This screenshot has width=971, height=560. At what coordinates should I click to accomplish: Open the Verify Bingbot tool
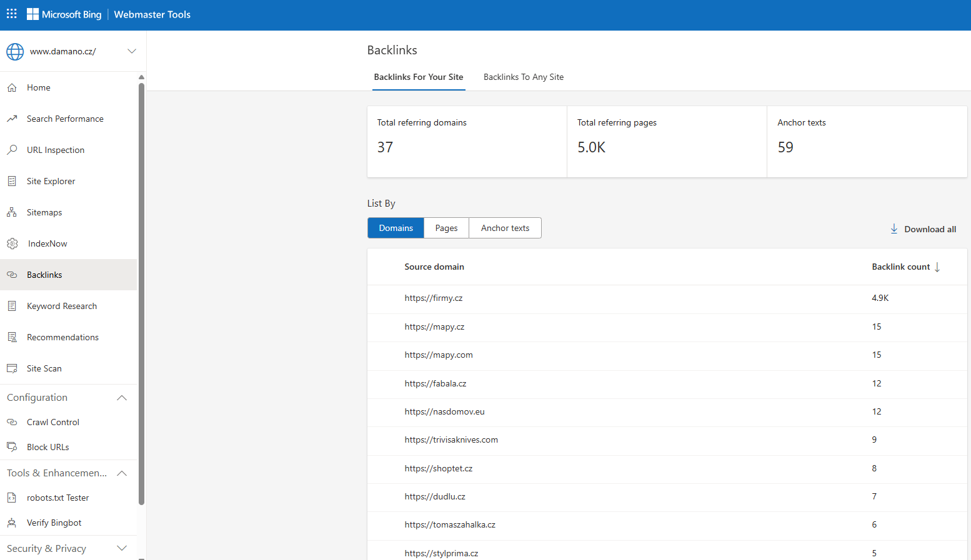[x=56, y=523]
